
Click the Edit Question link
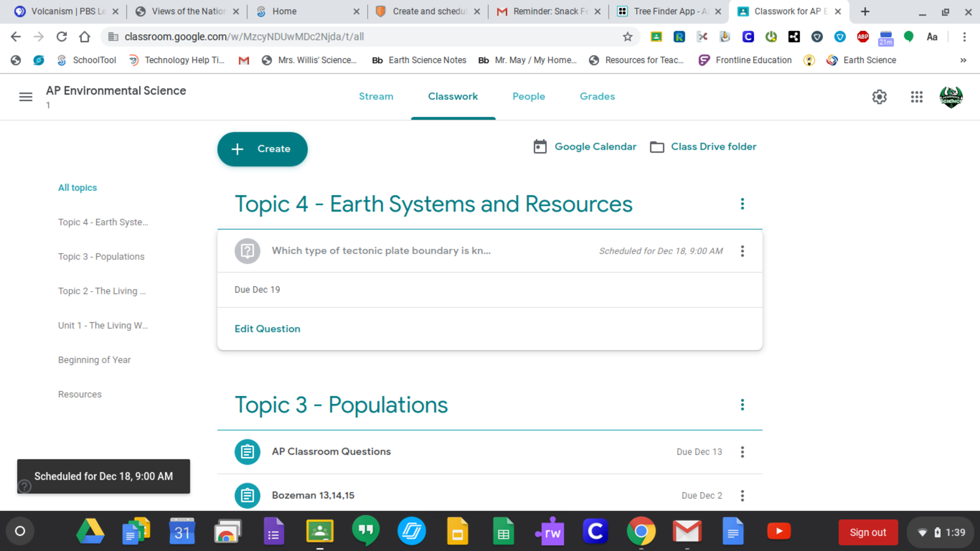[267, 329]
